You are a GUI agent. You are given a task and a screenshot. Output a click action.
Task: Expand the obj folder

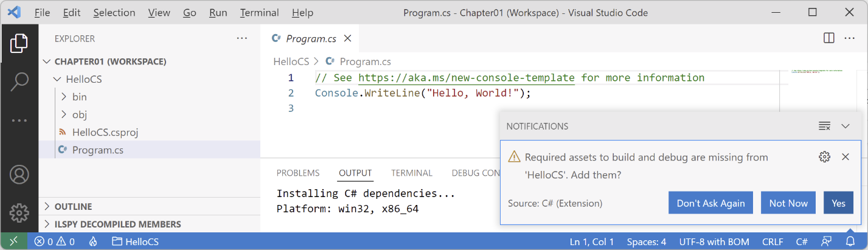150,114
